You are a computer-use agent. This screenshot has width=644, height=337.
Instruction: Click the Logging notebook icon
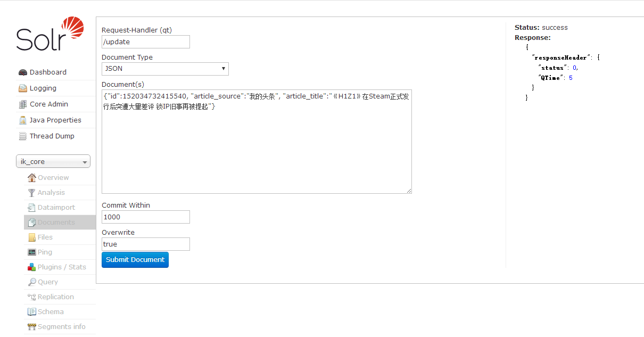point(23,88)
